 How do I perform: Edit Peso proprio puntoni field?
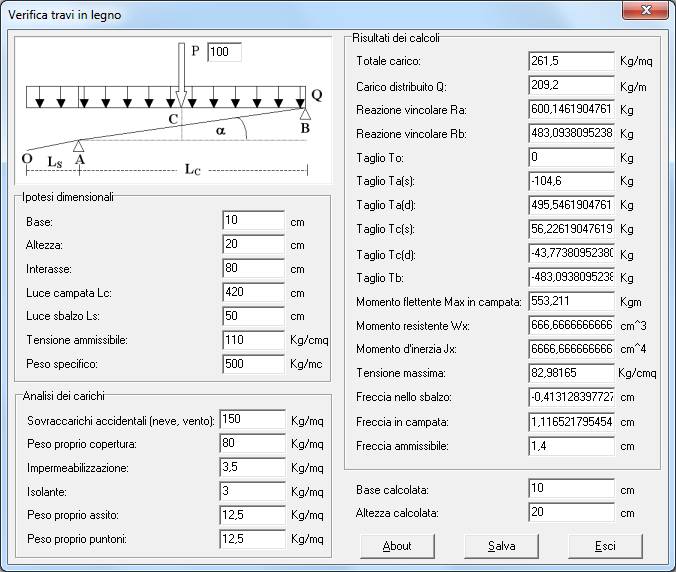pos(252,539)
